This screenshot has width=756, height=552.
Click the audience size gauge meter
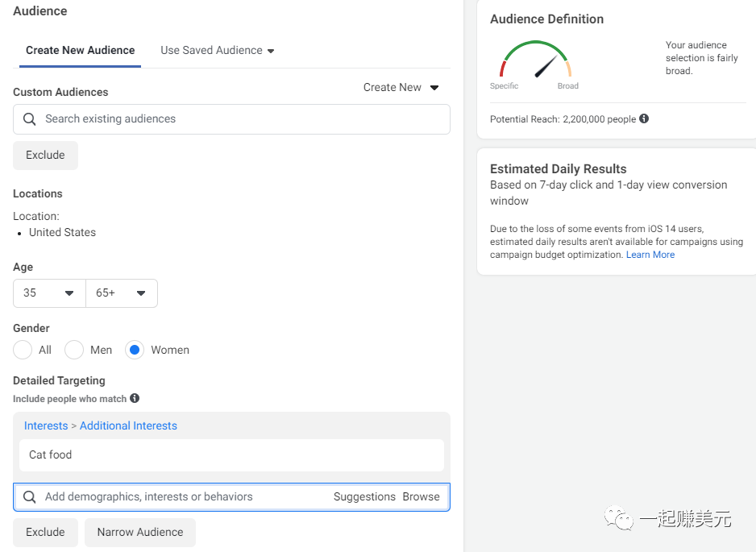[x=535, y=62]
